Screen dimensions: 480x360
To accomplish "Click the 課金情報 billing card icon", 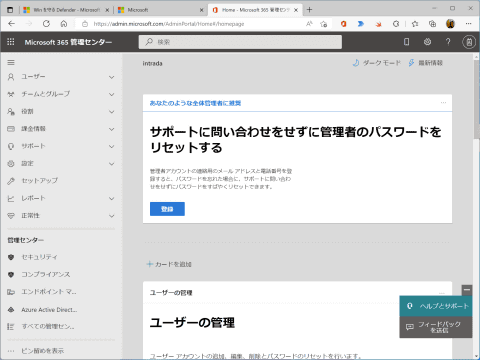I will (11, 129).
